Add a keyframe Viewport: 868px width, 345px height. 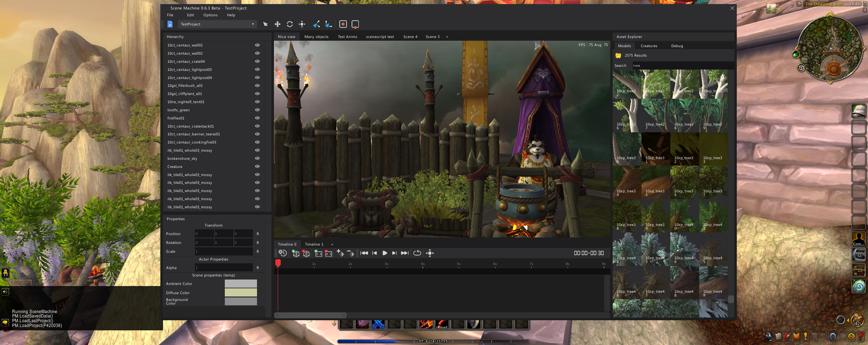pyautogui.click(x=340, y=253)
